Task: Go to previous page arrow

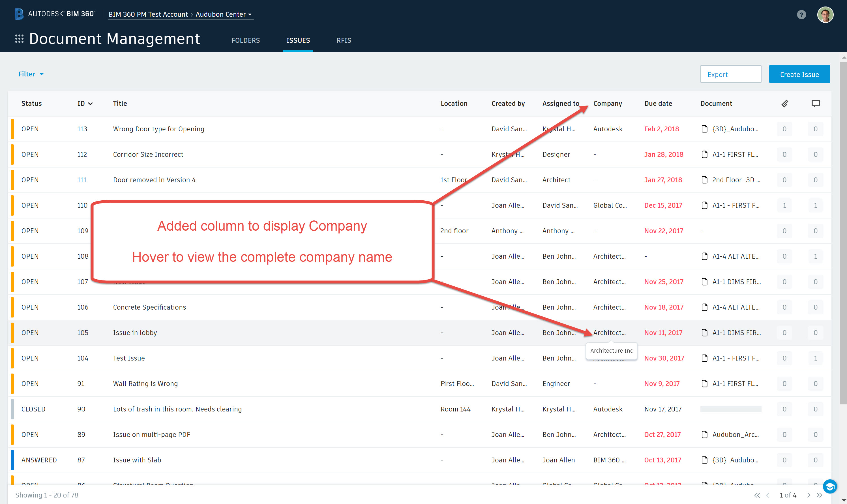Action: [x=767, y=495]
